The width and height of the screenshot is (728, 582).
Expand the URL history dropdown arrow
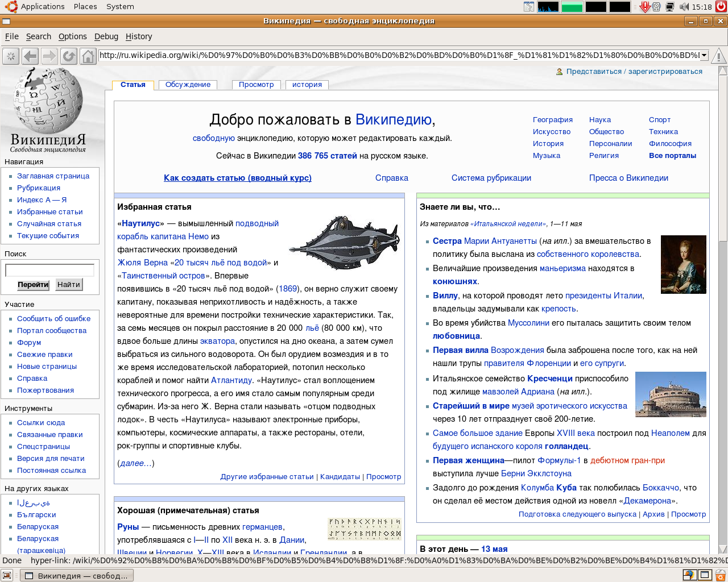pos(704,55)
